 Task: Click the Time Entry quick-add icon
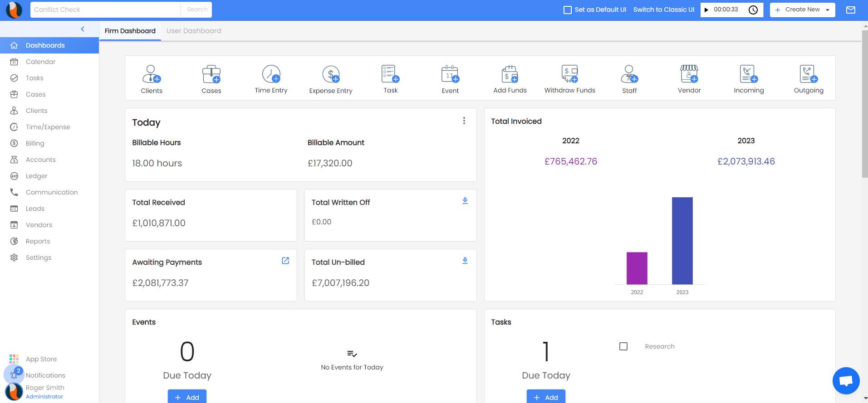pyautogui.click(x=271, y=74)
